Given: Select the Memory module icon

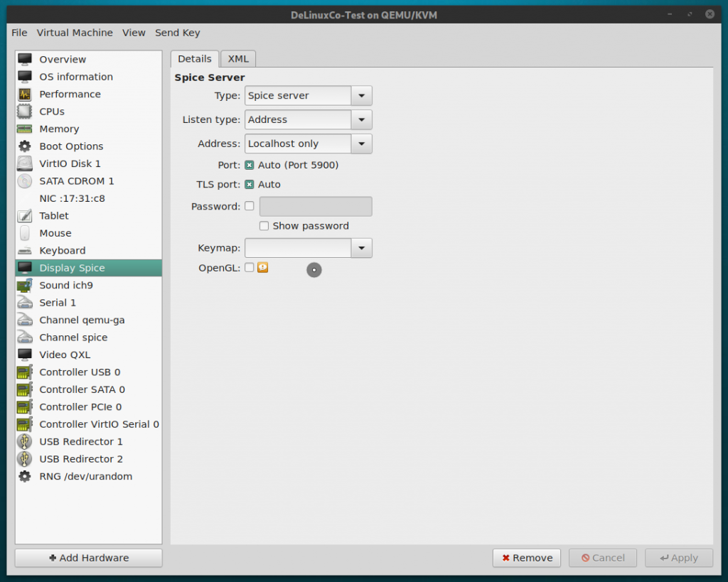Looking at the screenshot, I should (x=26, y=129).
